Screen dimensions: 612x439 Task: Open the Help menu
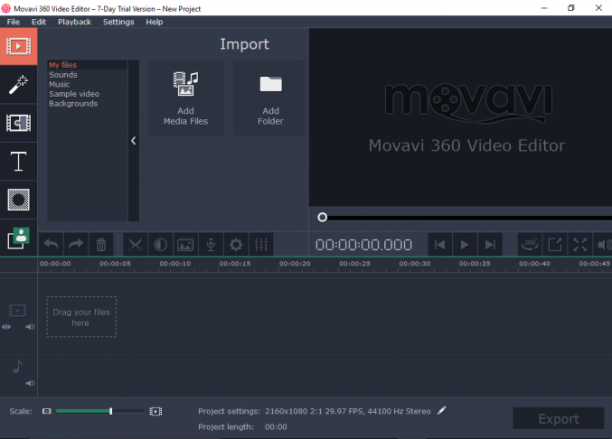(155, 22)
